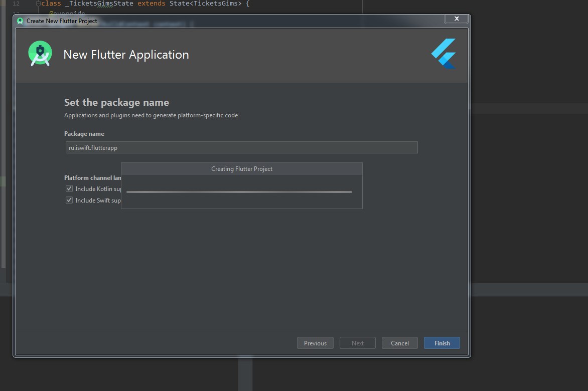Click the 'Creating Flutter Project' popup title

pyautogui.click(x=242, y=169)
